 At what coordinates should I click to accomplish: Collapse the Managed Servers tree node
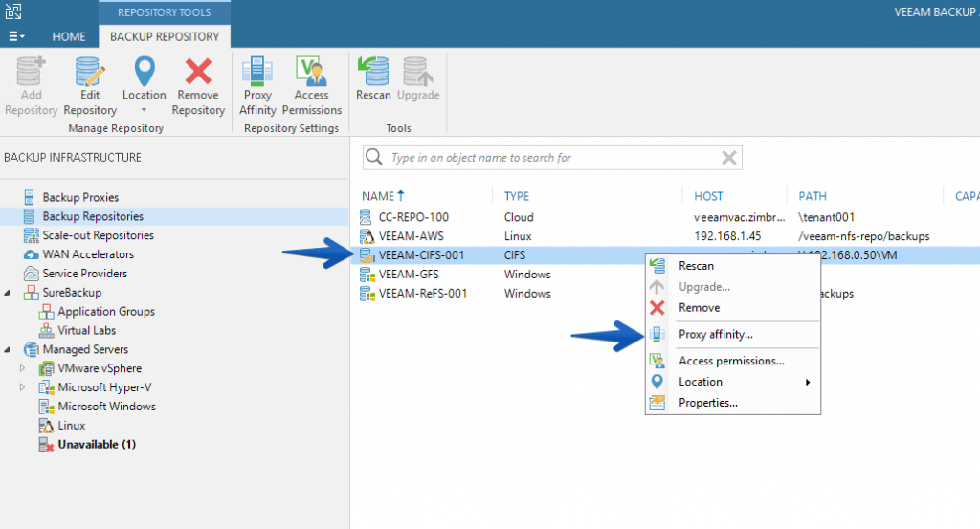click(x=8, y=349)
